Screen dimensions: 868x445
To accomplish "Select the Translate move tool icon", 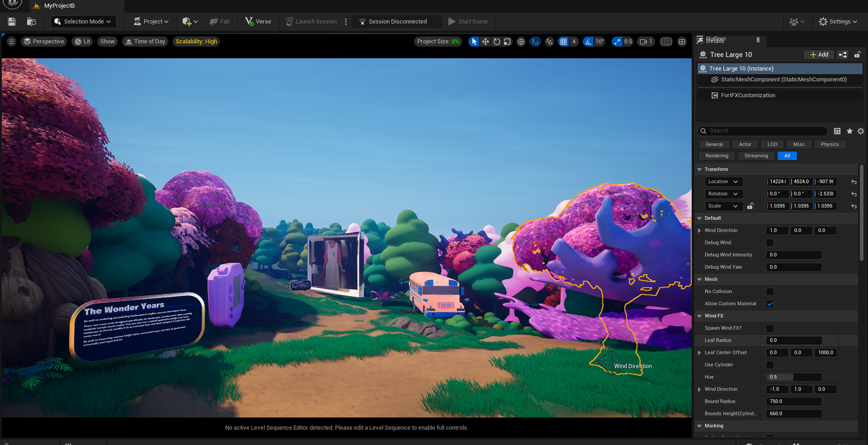I will pyautogui.click(x=485, y=42).
